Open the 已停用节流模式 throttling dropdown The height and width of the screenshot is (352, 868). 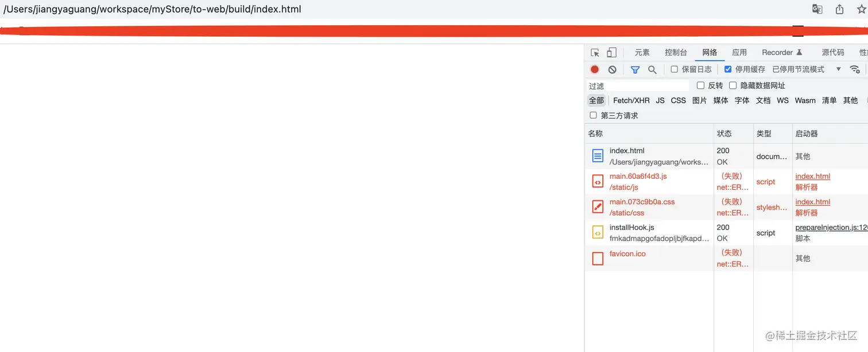pyautogui.click(x=807, y=69)
